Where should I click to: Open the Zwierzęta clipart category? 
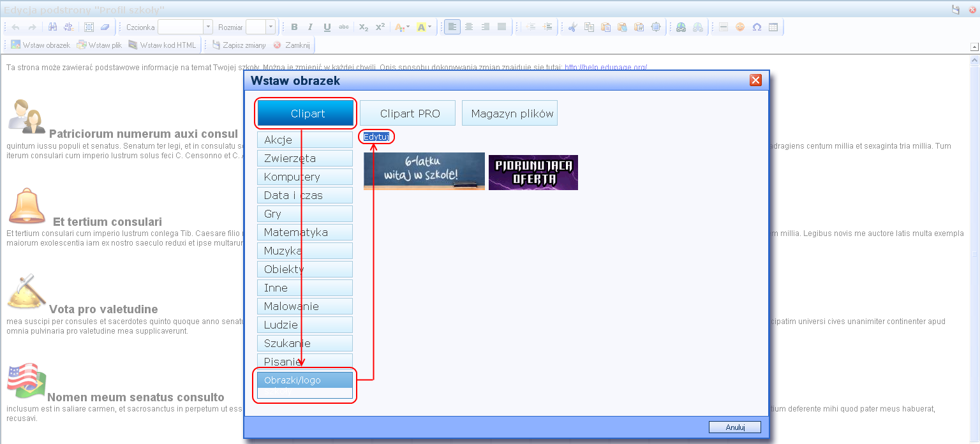[305, 158]
